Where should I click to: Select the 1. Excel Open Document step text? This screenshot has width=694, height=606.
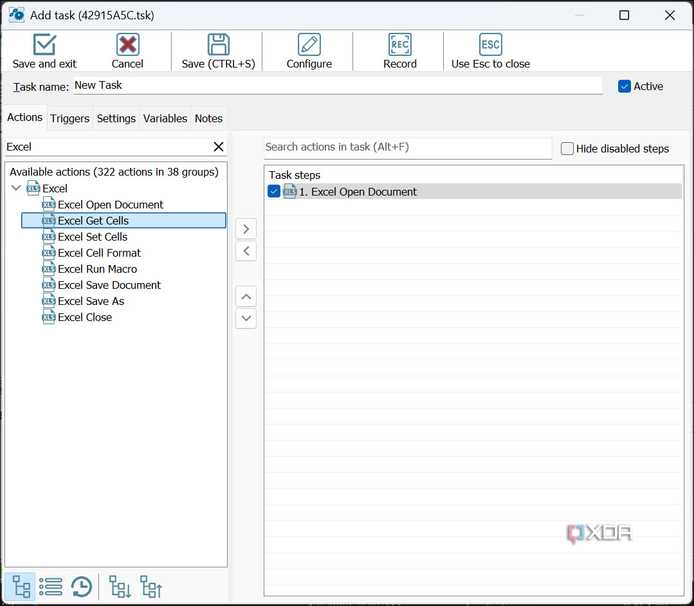pos(358,192)
